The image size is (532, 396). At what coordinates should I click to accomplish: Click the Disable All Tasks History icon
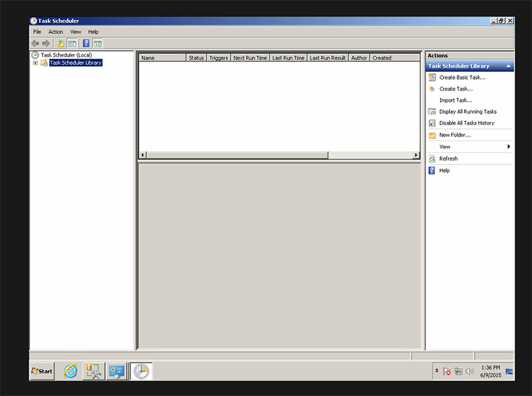pos(432,123)
